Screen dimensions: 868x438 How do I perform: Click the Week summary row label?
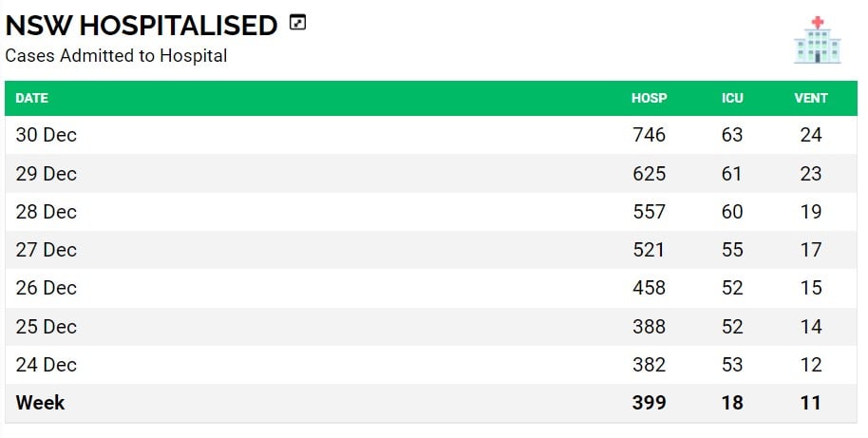(40, 403)
